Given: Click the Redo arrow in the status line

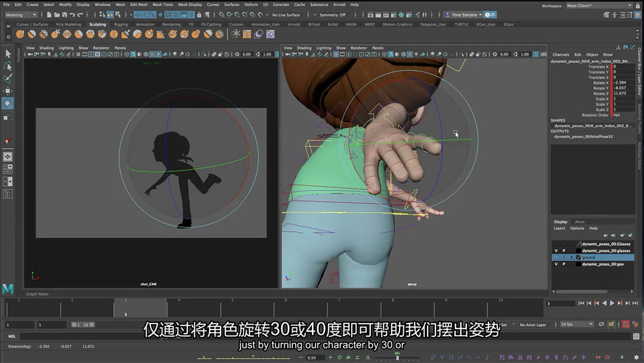Looking at the screenshot, I should pos(80,15).
